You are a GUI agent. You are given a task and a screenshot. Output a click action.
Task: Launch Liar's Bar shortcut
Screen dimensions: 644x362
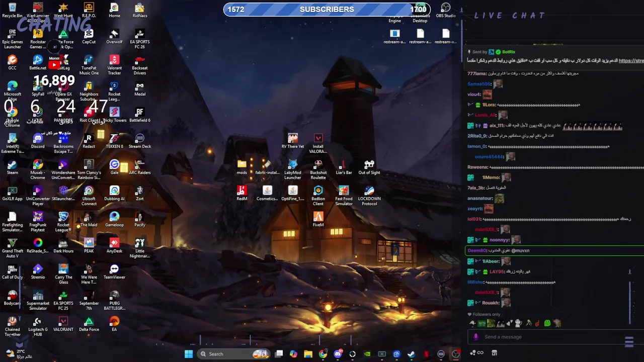(344, 167)
